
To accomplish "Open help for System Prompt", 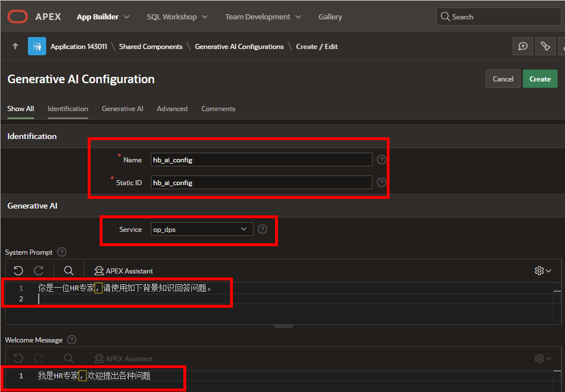I will tap(62, 252).
